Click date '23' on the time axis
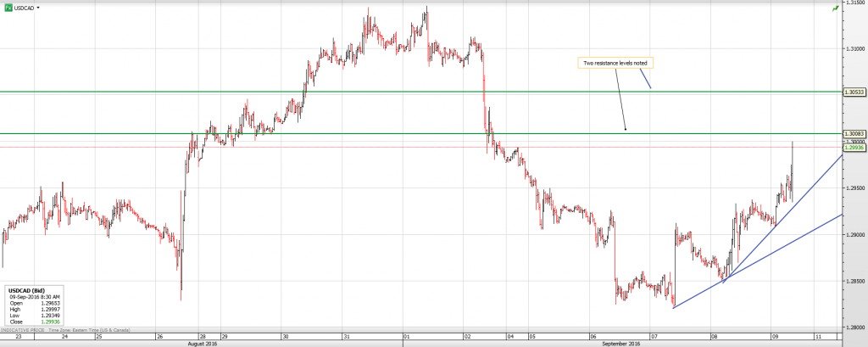868x347 pixels. click(x=19, y=337)
